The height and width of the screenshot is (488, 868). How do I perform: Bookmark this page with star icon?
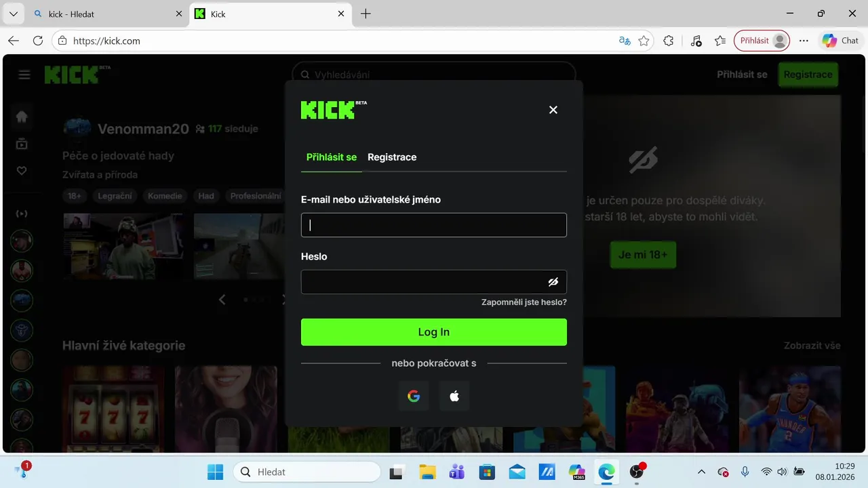tap(644, 41)
